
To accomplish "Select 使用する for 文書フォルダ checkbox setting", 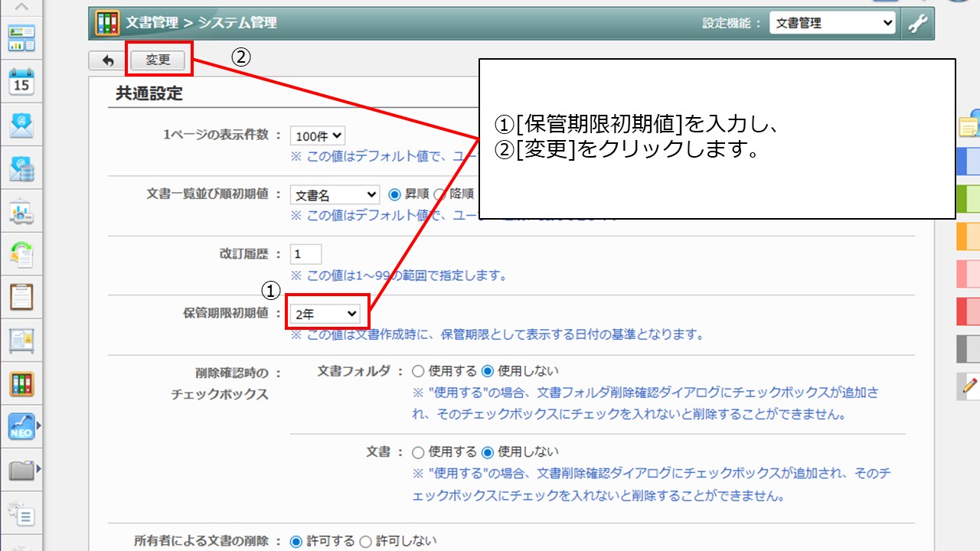I will tap(418, 371).
